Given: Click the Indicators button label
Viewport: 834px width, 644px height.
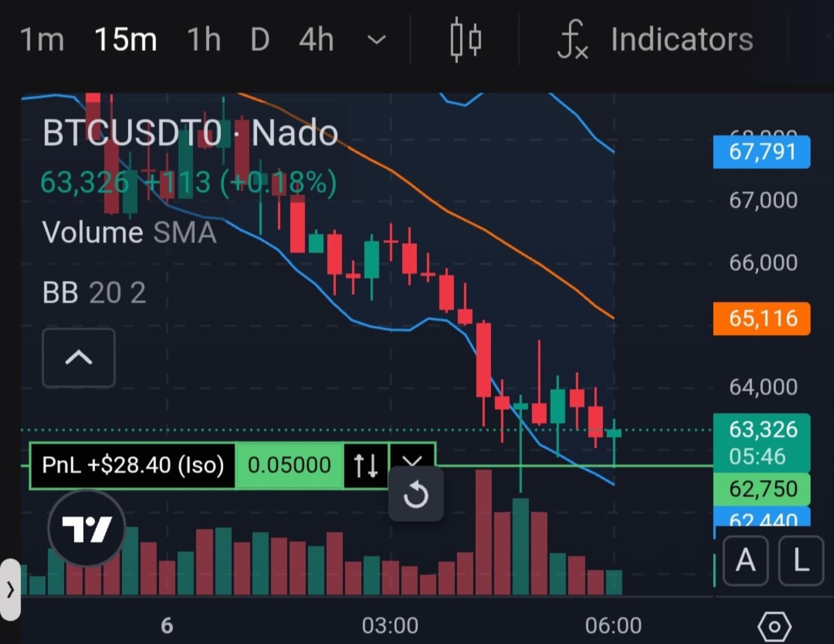Looking at the screenshot, I should tap(682, 40).
